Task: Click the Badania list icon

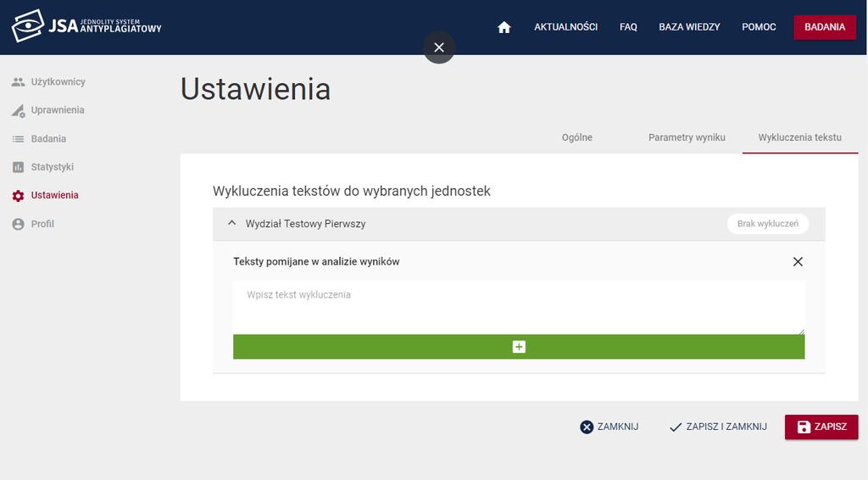Action: click(19, 139)
